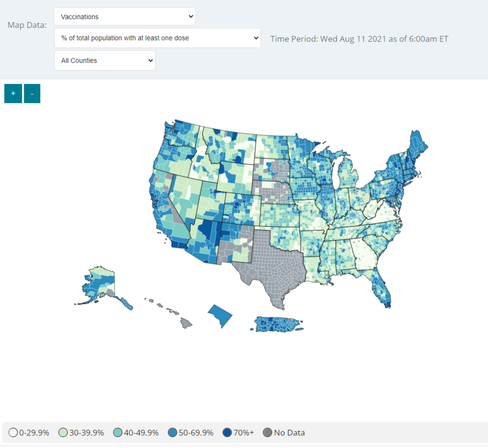This screenshot has width=488, height=448.
Task: Select the Hawaii islands on the map
Action: (x=185, y=321)
